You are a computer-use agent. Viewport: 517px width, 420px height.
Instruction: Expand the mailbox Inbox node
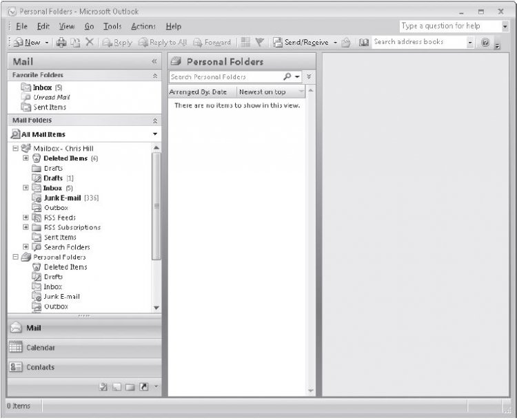click(x=26, y=188)
